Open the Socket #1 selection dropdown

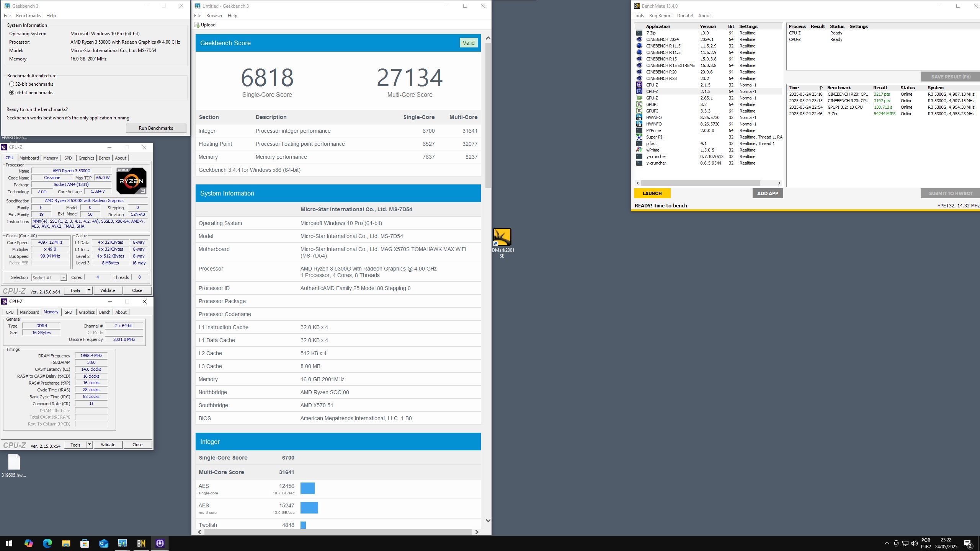[x=49, y=277]
